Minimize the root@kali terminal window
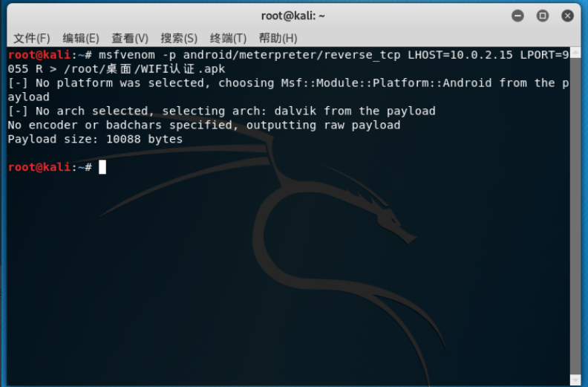Viewport: 588px width, 387px height. pyautogui.click(x=517, y=16)
